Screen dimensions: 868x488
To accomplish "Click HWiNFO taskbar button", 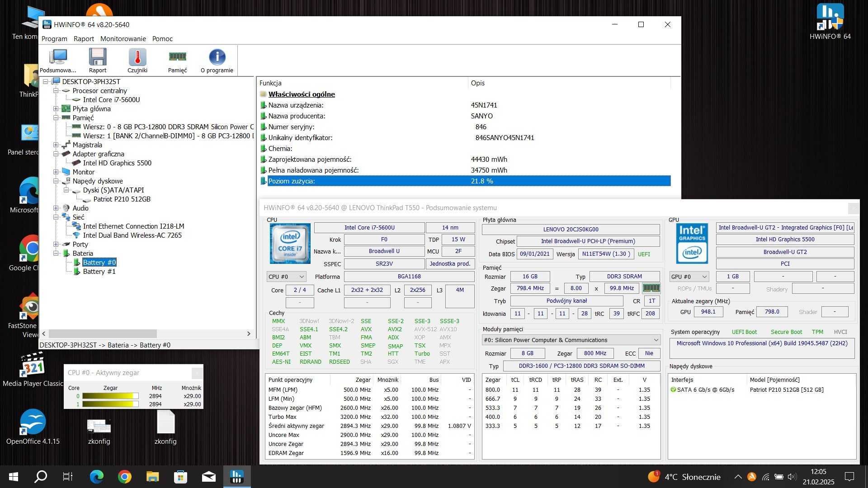I will pos(236,477).
